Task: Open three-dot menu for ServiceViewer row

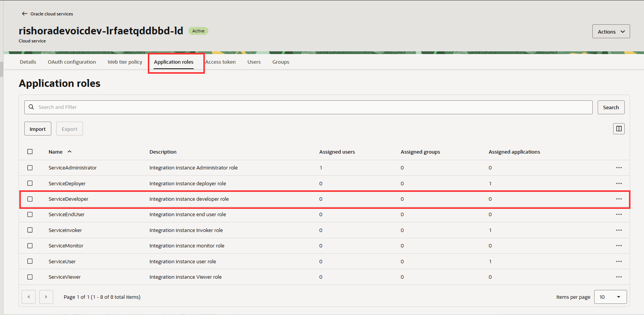Action: click(x=619, y=277)
